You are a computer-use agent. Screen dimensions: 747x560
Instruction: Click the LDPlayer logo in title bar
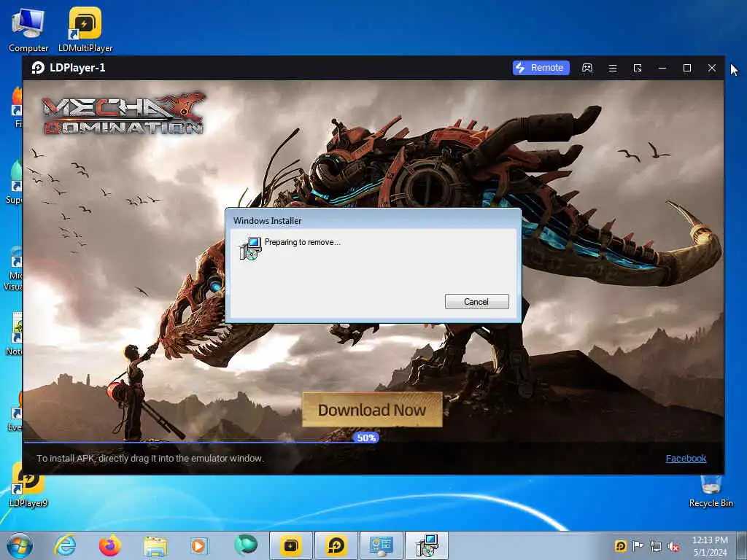coord(38,68)
